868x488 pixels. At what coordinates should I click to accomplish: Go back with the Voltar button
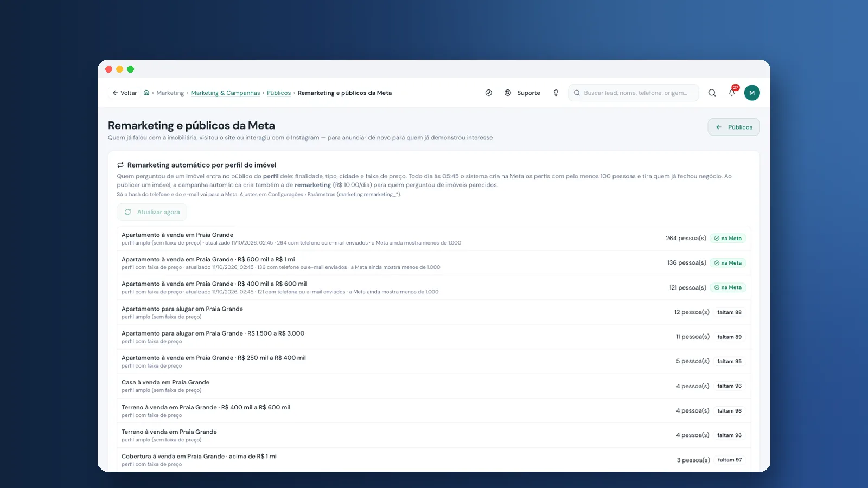(x=125, y=93)
